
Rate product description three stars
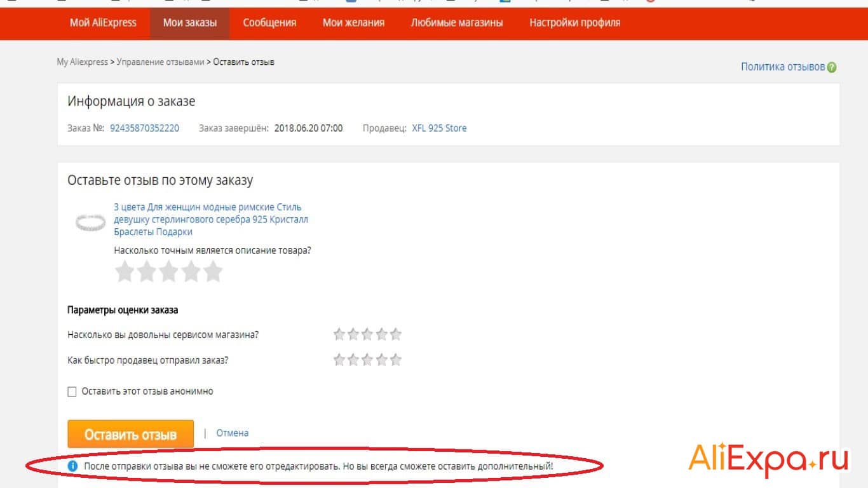click(169, 272)
